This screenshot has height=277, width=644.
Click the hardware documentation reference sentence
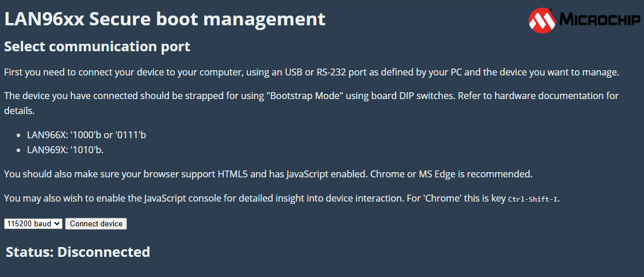311,103
